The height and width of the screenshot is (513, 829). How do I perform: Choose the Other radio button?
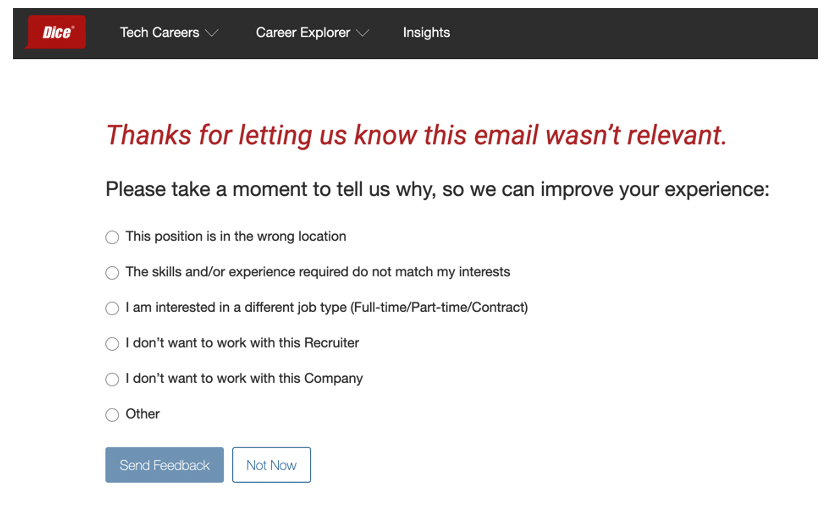pyautogui.click(x=112, y=415)
